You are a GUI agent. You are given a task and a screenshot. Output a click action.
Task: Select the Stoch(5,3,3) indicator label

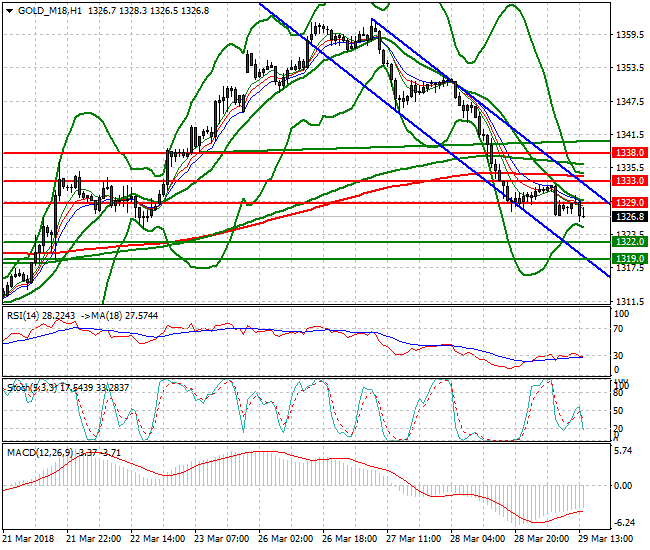click(68, 388)
